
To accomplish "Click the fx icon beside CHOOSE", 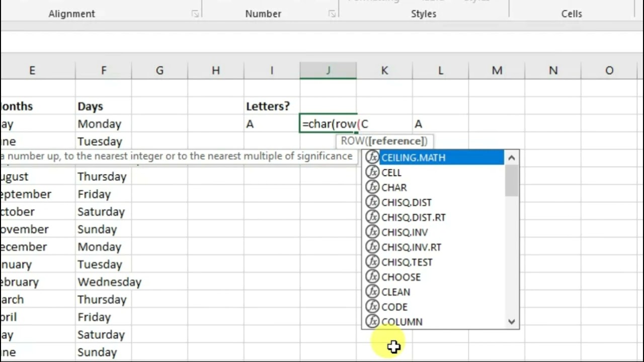I will tap(372, 277).
